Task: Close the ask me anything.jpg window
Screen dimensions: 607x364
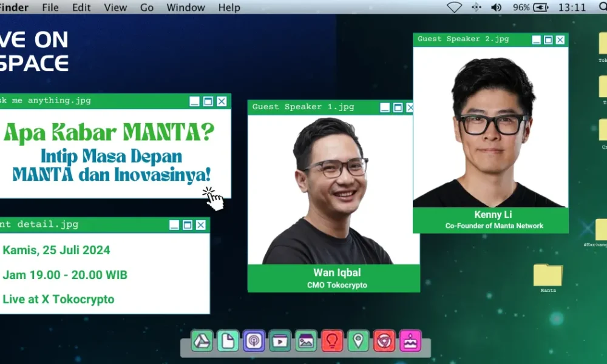Action: point(222,101)
